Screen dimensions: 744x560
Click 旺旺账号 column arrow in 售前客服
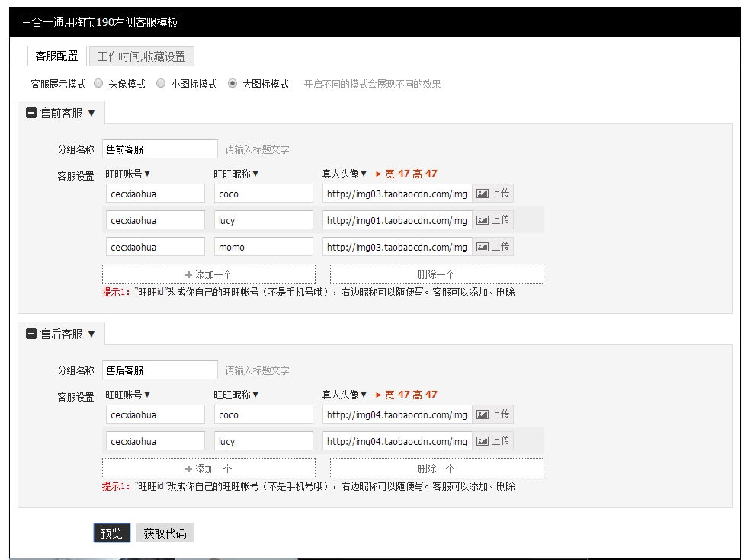coord(147,174)
